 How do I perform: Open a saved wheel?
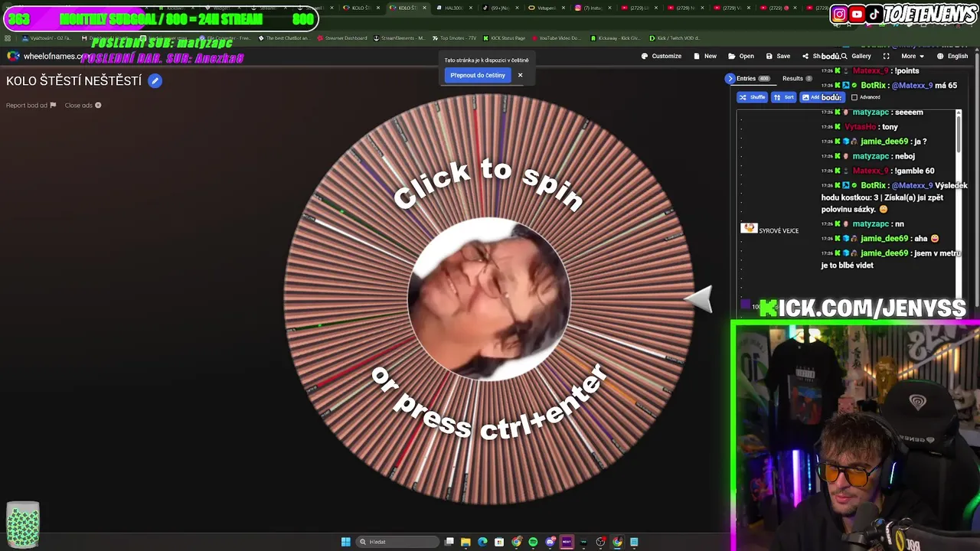click(740, 56)
